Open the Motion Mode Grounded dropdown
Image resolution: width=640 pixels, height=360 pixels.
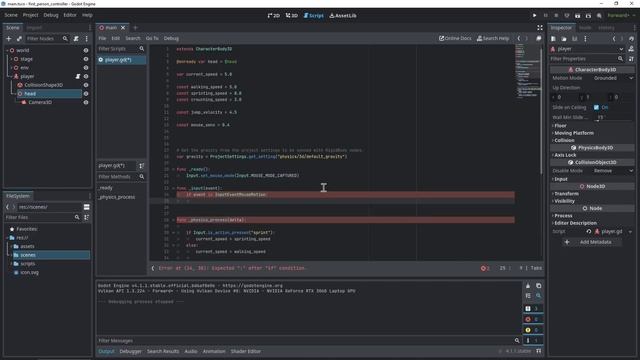point(613,78)
